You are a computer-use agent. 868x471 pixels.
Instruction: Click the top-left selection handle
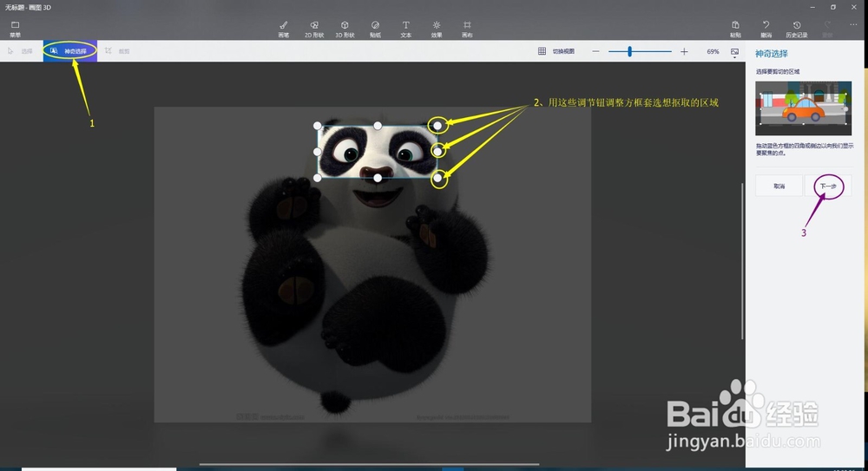coord(317,126)
